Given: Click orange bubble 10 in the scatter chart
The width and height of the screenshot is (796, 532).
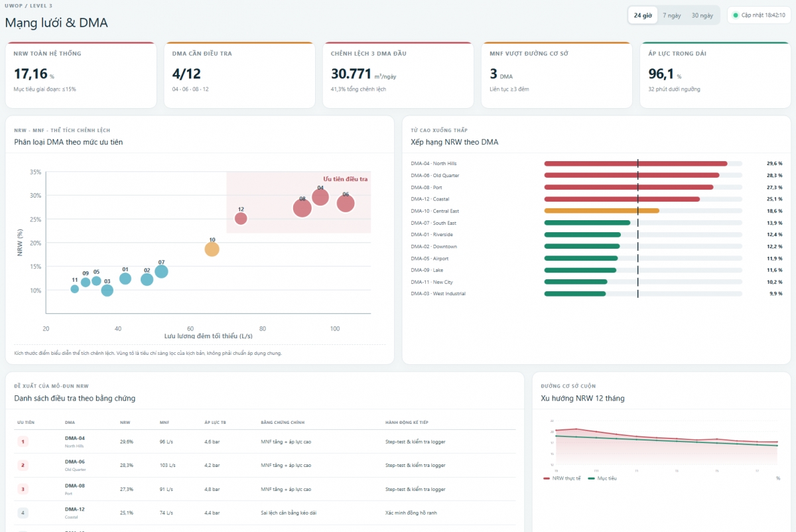Looking at the screenshot, I should 212,249.
